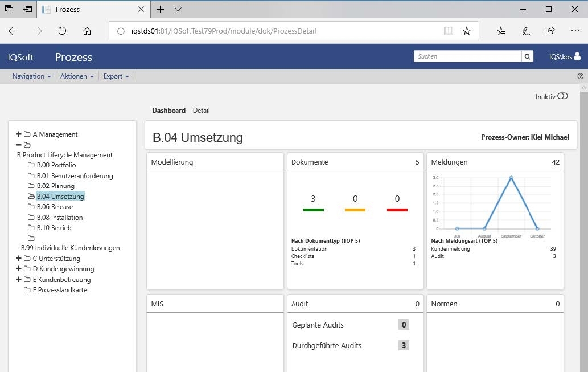
Task: Click into the Suchen search field
Action: tap(468, 56)
